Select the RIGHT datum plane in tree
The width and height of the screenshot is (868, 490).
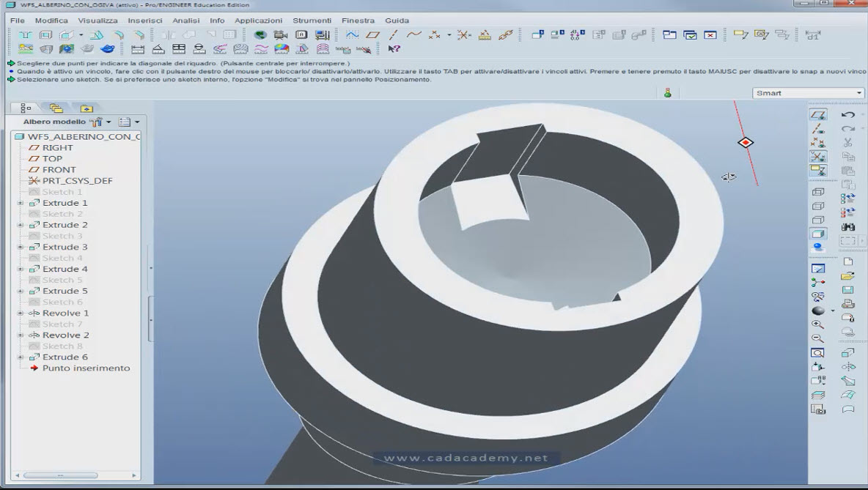point(58,148)
